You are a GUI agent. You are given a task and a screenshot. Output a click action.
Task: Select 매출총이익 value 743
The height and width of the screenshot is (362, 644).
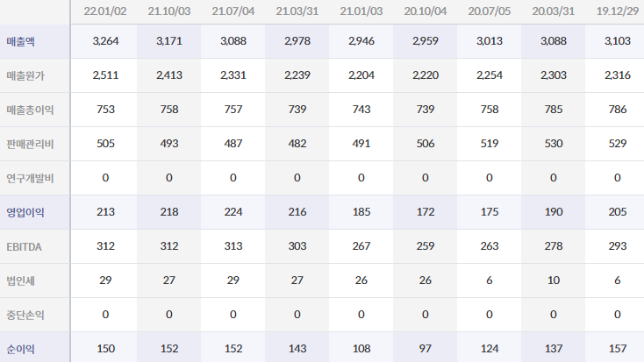[x=361, y=110]
